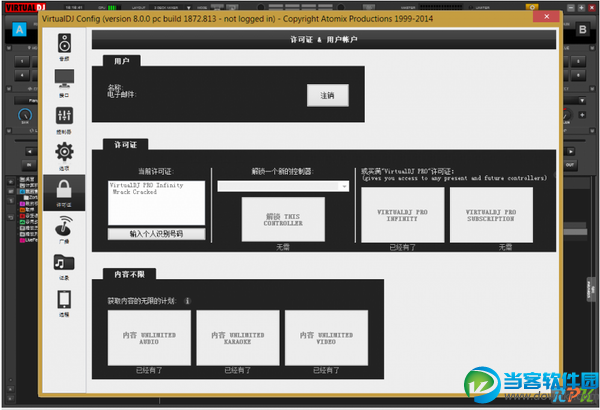Choose the VIRTUALDJ PRO SUBSCRIPTION button
600x410 pixels.
point(491,215)
